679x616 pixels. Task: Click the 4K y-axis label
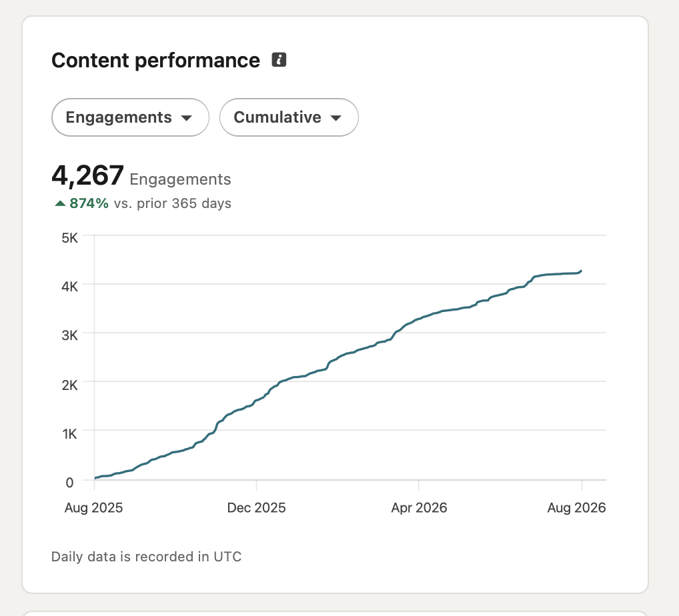pyautogui.click(x=70, y=287)
